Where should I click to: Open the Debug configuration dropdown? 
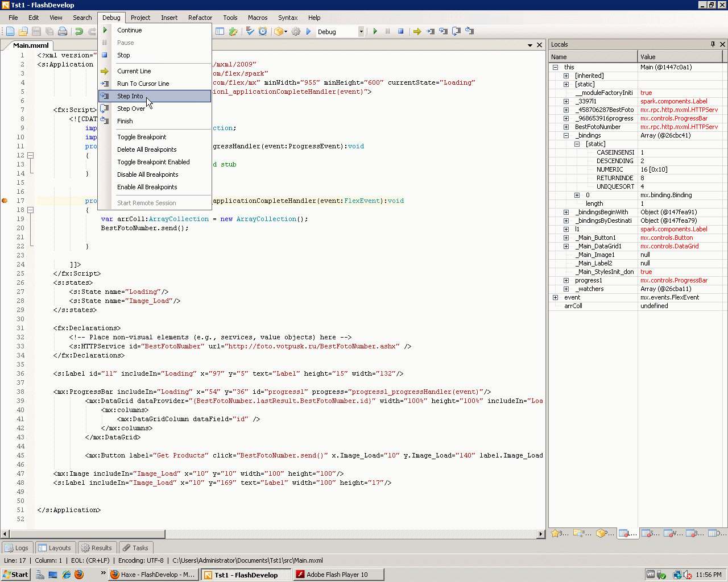361,32
